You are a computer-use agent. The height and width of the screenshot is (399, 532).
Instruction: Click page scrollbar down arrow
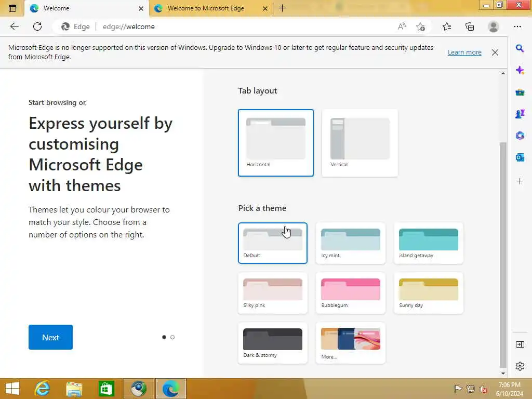coord(503,373)
